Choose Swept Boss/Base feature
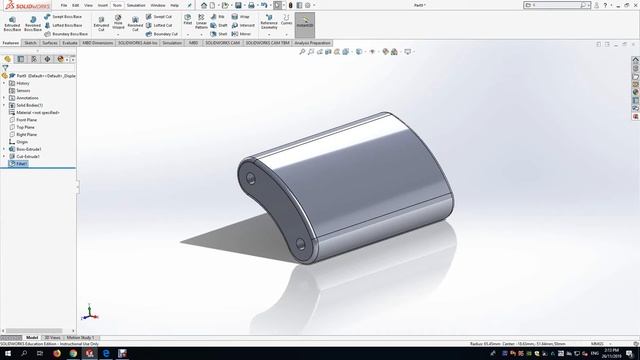Screen dimensions: 640x360 pos(63,17)
